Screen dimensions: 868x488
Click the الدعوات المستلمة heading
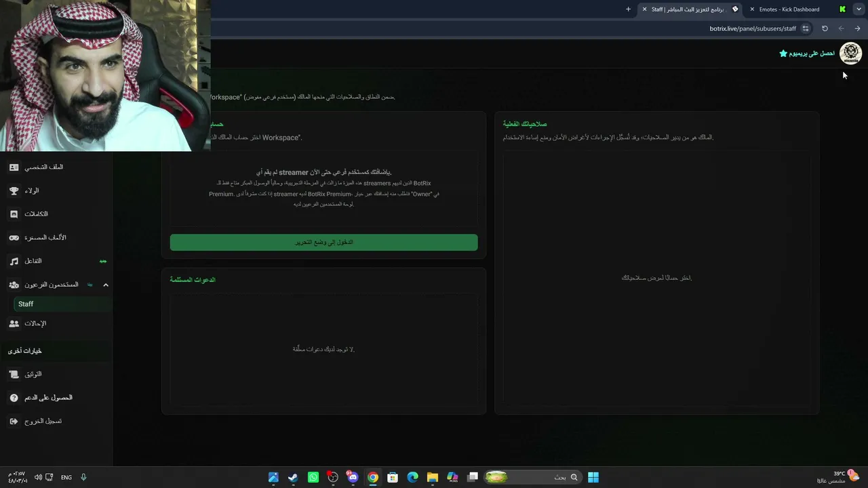(x=193, y=280)
